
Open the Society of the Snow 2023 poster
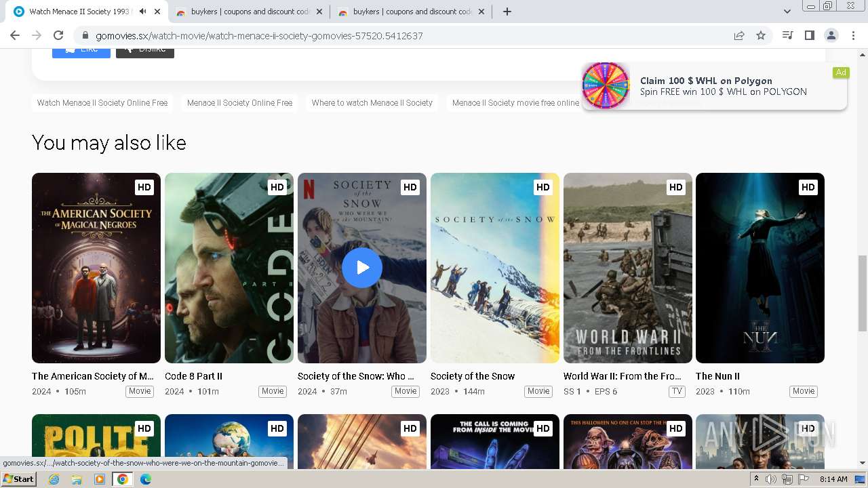[x=495, y=268]
